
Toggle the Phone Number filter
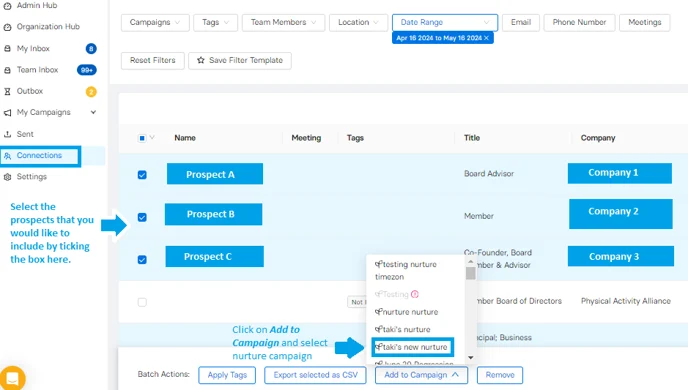(x=579, y=22)
